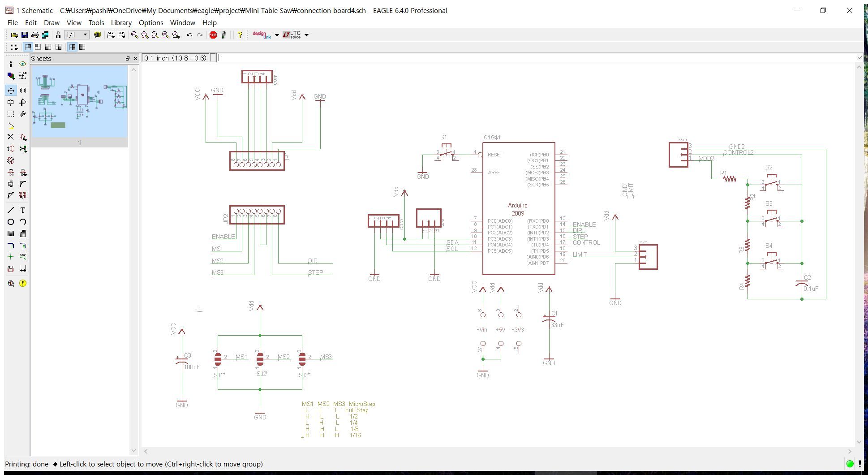Open the Tools menu

[96, 22]
